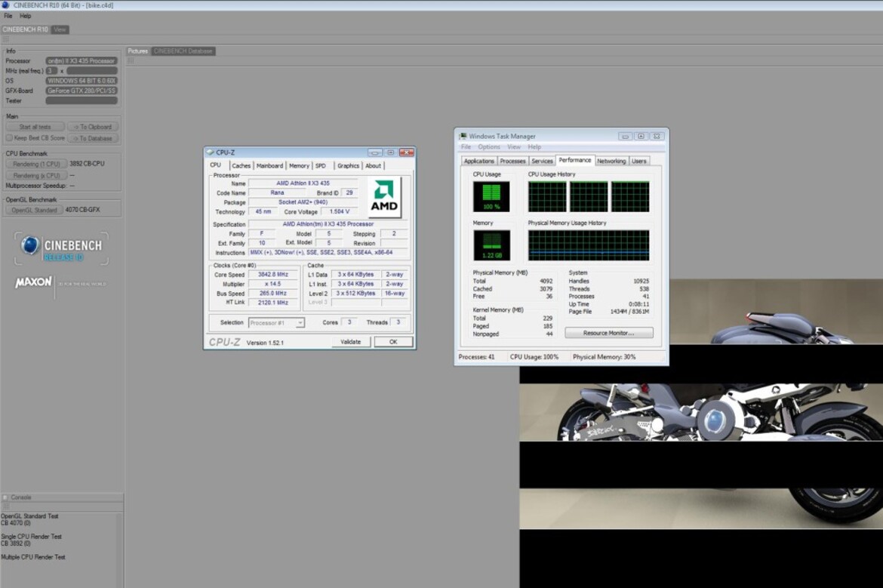
Task: Run the Rendering (x CPU) benchmark
Action: [x=36, y=175]
